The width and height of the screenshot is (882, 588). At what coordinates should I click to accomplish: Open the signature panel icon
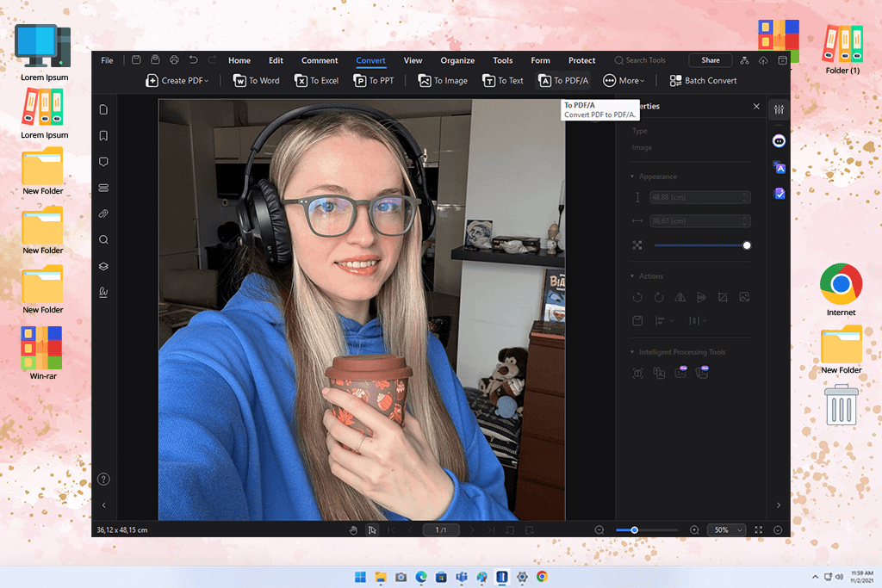103,292
